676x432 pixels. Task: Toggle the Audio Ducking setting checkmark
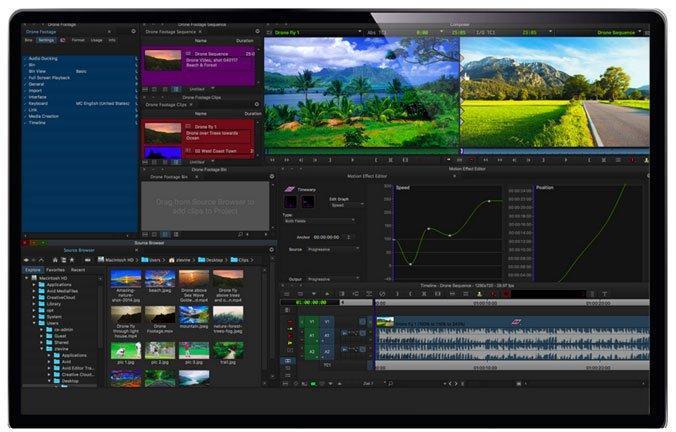tap(25, 59)
